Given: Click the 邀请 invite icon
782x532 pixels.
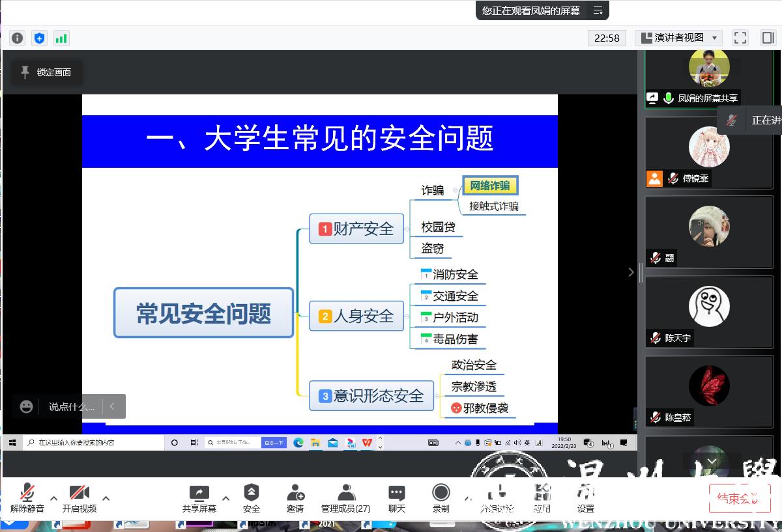Looking at the screenshot, I should coord(295,498).
